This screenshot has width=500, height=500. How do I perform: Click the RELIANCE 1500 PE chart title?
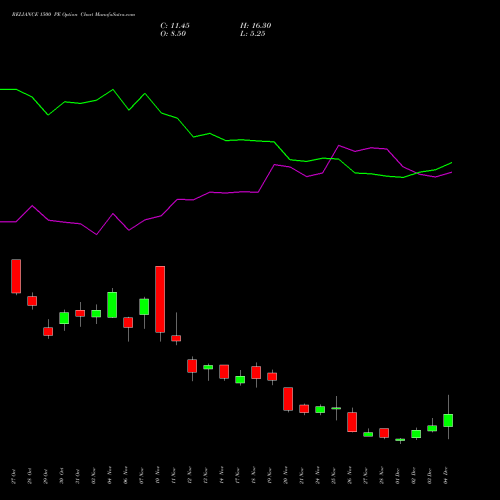pyautogui.click(x=73, y=15)
